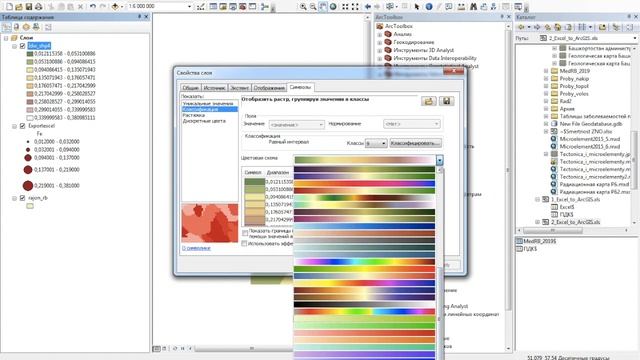Toggle visibility of the rajon_rb layer

pos(22,198)
